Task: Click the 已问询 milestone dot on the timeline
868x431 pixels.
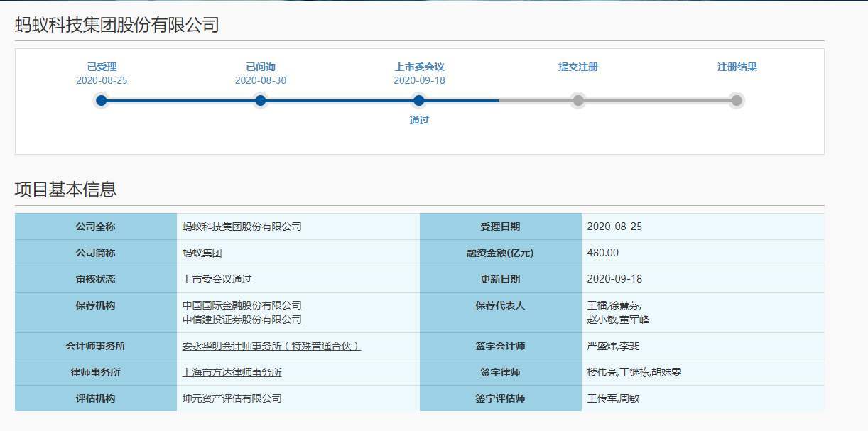Action: [x=260, y=100]
